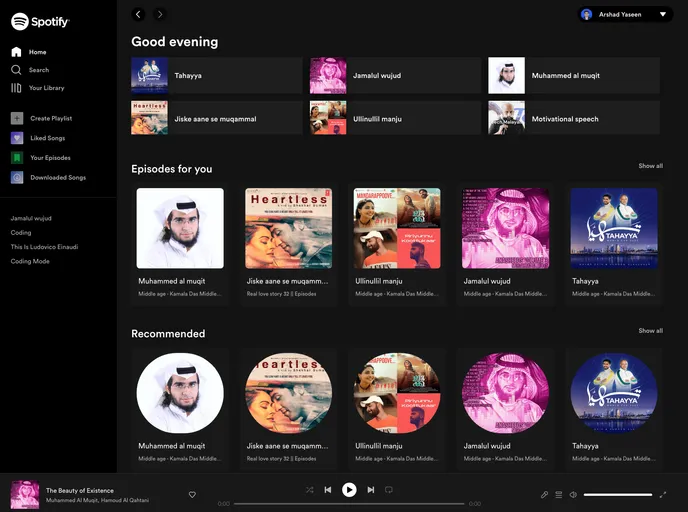
Task: Open the Tahayya tile under Good evening
Action: point(217,75)
